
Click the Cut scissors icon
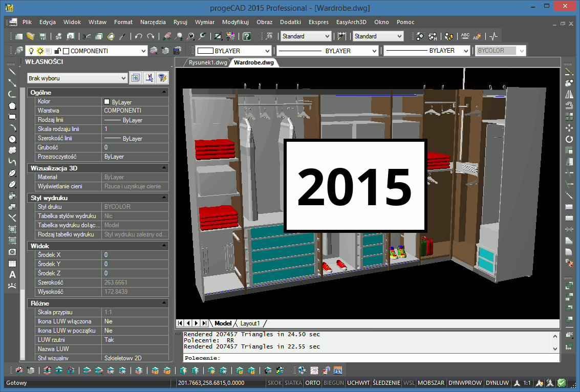(x=87, y=36)
